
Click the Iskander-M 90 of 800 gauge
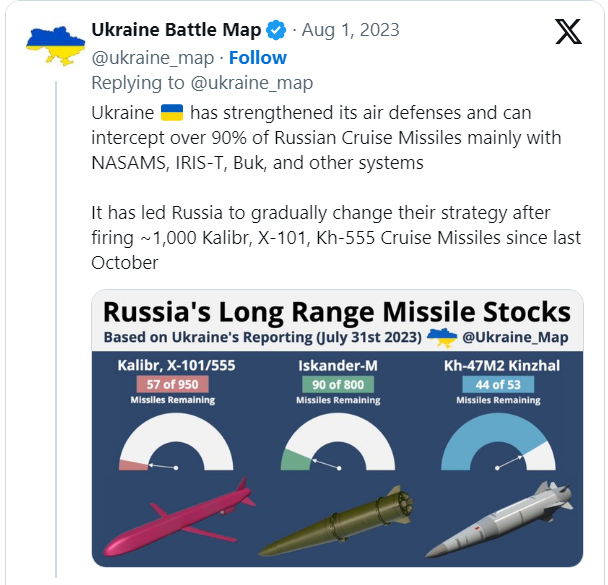(338, 442)
